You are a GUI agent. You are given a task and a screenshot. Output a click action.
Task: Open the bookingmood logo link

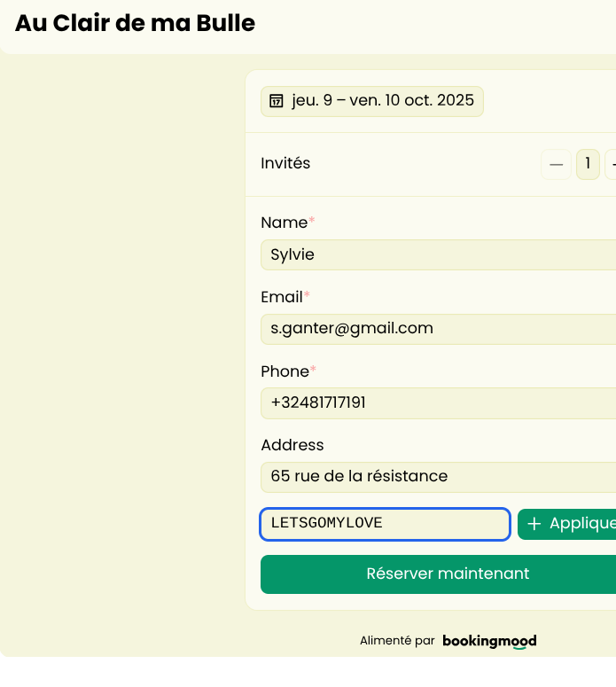point(489,641)
